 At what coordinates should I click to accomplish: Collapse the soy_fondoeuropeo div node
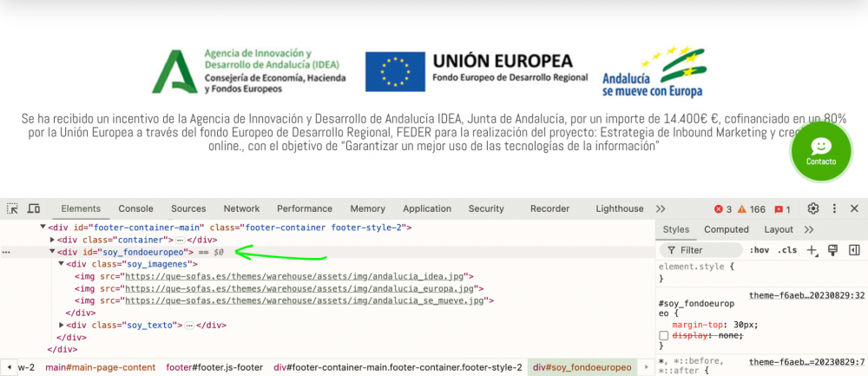[53, 252]
